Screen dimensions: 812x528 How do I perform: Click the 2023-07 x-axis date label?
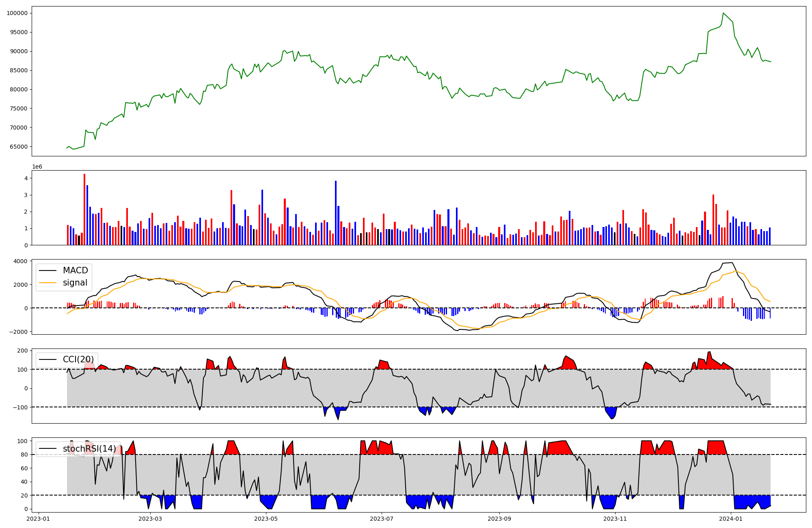click(382, 519)
